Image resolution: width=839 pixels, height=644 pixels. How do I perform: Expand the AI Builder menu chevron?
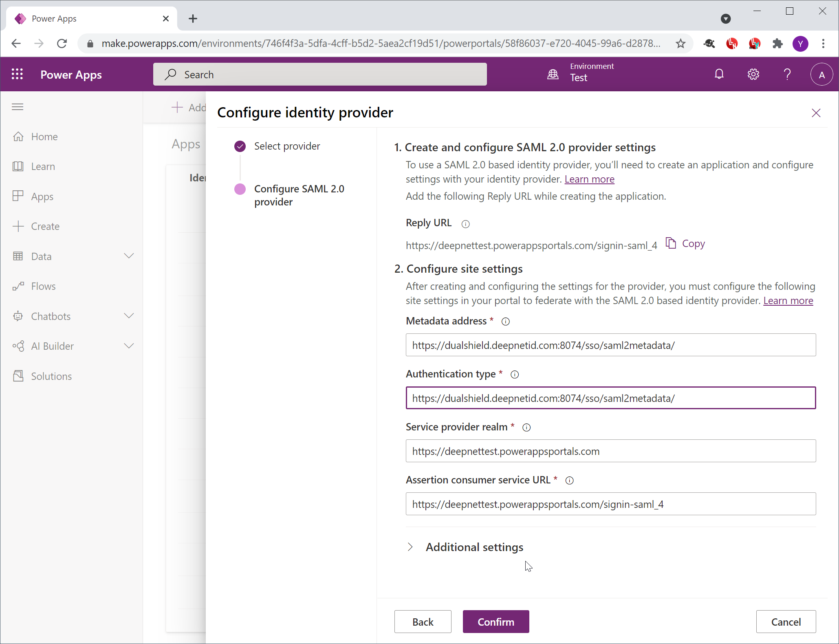(x=129, y=346)
